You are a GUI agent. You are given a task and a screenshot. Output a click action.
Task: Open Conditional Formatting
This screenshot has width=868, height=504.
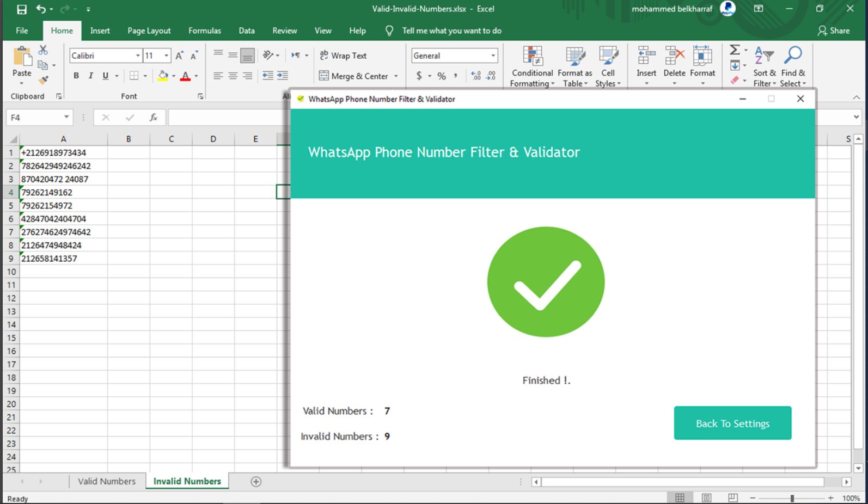coord(533,66)
